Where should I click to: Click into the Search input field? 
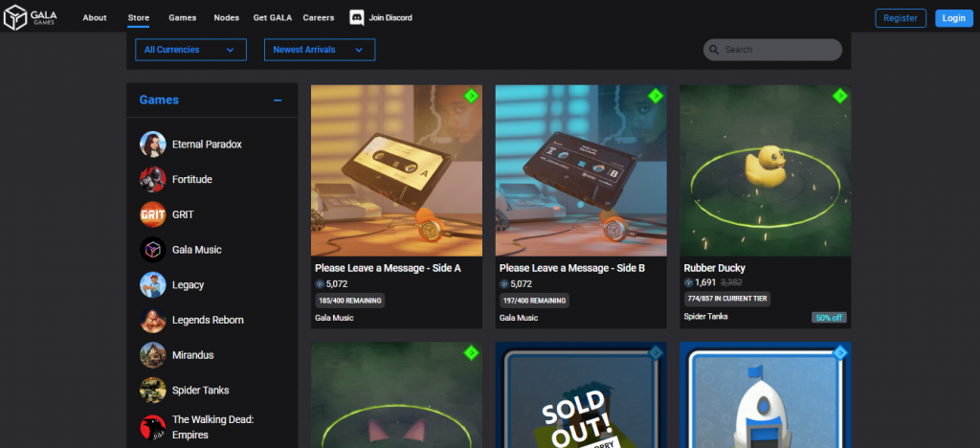tap(772, 50)
